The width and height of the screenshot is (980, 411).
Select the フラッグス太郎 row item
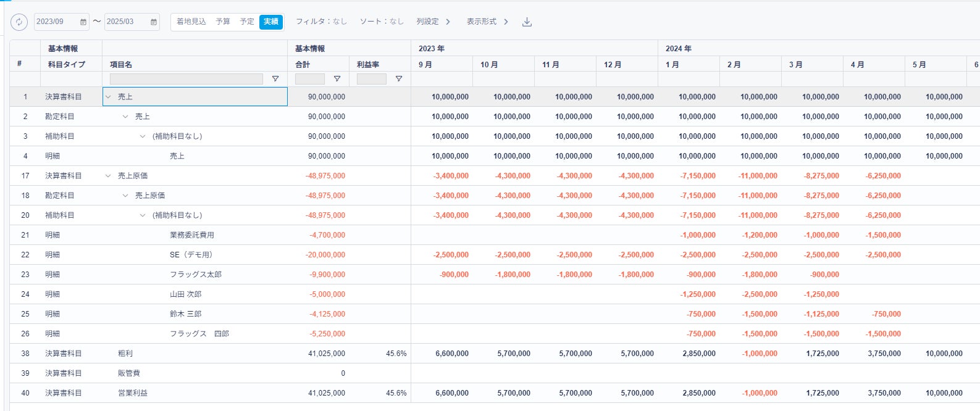click(196, 275)
